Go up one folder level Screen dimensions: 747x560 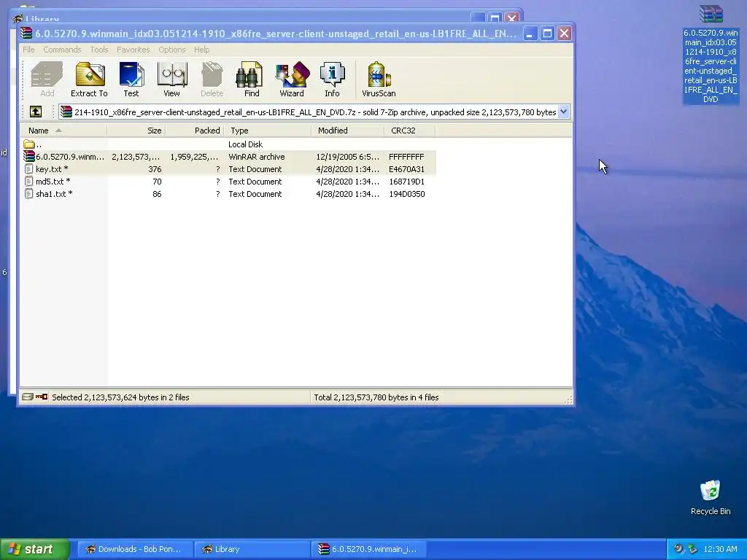[x=36, y=112]
